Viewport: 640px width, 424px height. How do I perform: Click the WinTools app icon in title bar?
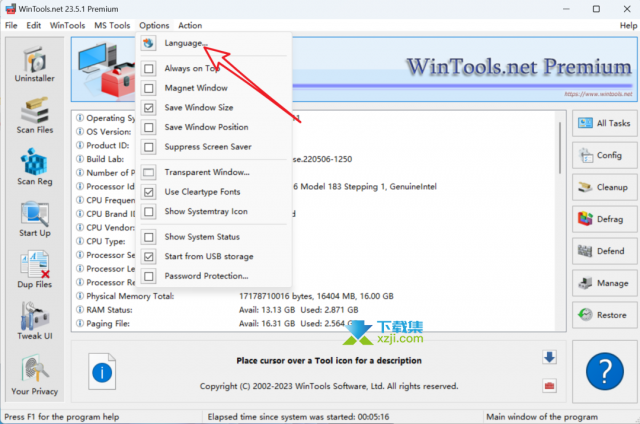[10, 9]
